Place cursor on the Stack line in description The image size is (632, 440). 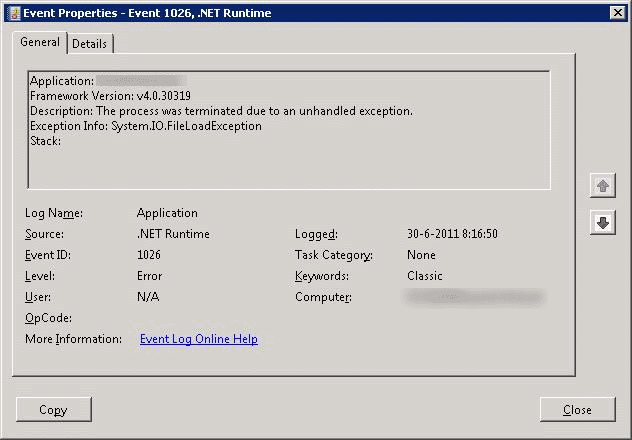pyautogui.click(x=45, y=141)
